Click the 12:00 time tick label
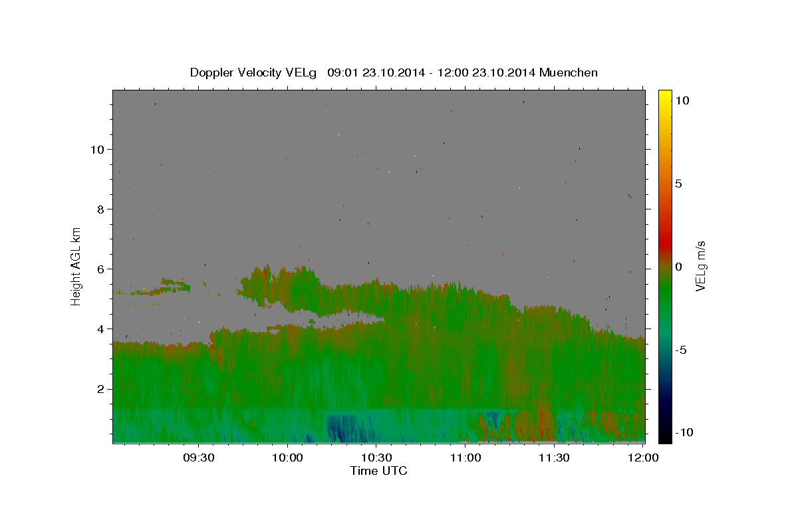This screenshot has width=798, height=532. 642,458
